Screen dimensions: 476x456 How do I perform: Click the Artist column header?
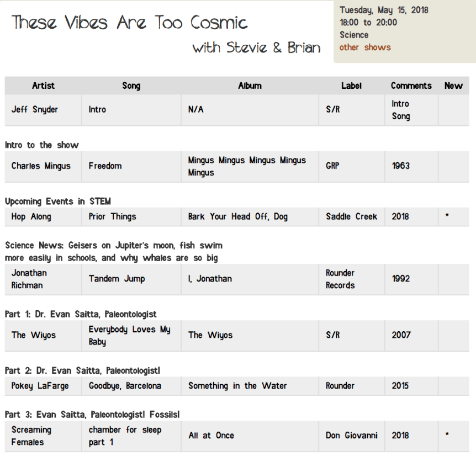[43, 86]
